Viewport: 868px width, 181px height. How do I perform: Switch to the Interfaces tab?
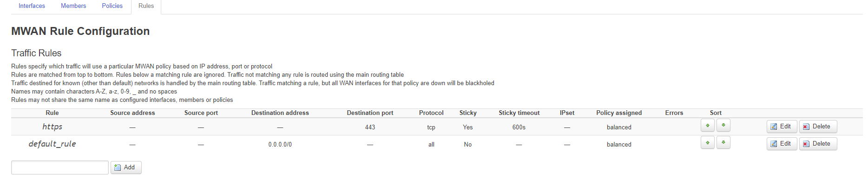tap(32, 6)
